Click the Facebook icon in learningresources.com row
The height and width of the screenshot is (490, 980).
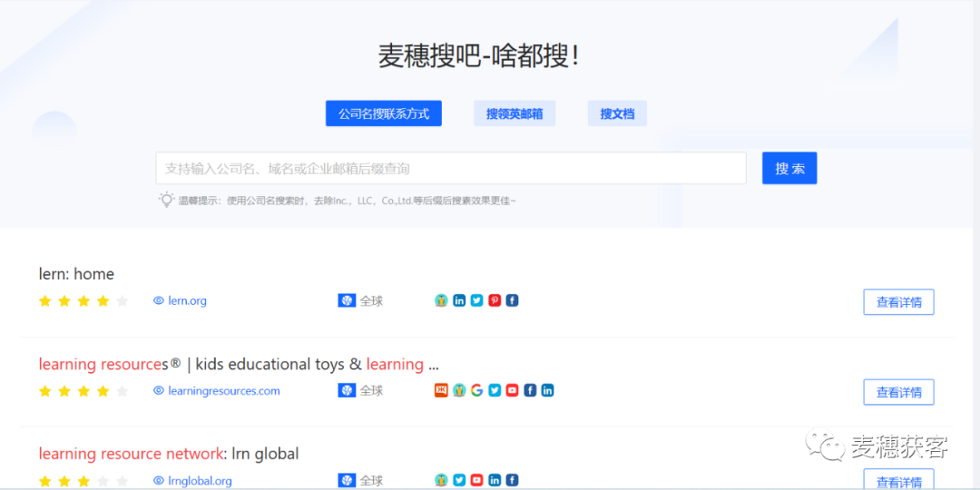pos(530,390)
